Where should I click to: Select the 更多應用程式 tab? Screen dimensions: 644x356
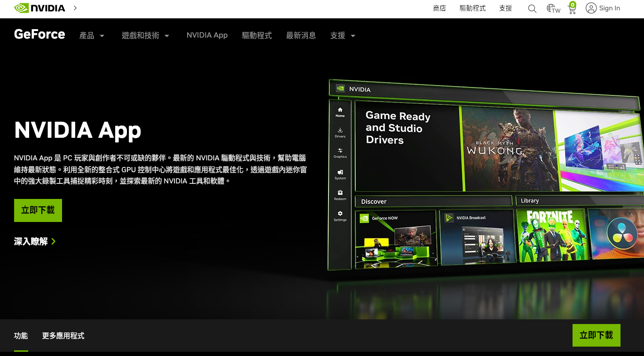pyautogui.click(x=63, y=336)
